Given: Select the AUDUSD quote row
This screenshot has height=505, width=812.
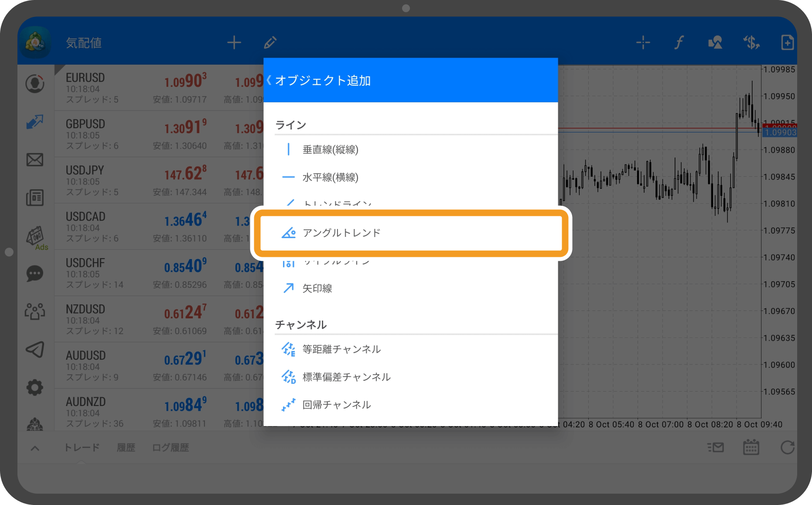Looking at the screenshot, I should (x=159, y=365).
